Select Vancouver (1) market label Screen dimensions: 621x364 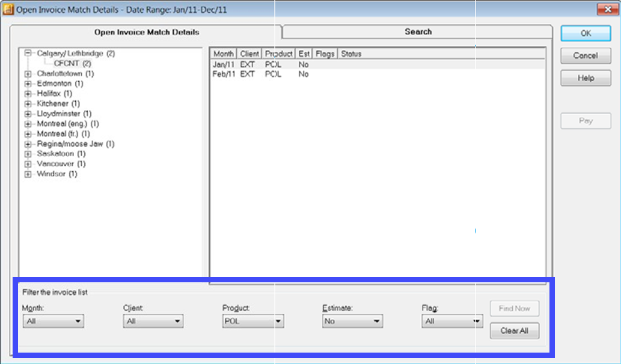tap(61, 164)
